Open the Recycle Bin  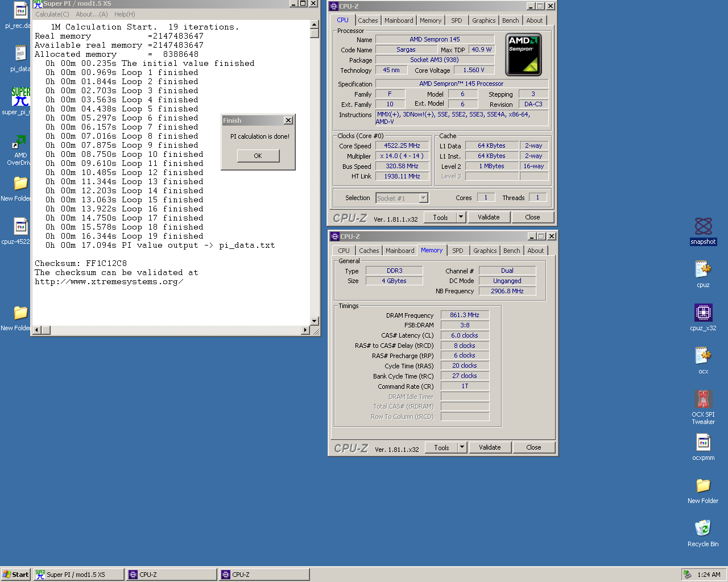703,528
